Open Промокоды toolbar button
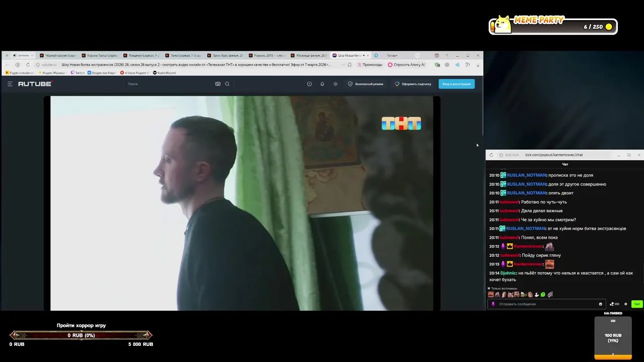This screenshot has width=644, height=362. pos(370,65)
